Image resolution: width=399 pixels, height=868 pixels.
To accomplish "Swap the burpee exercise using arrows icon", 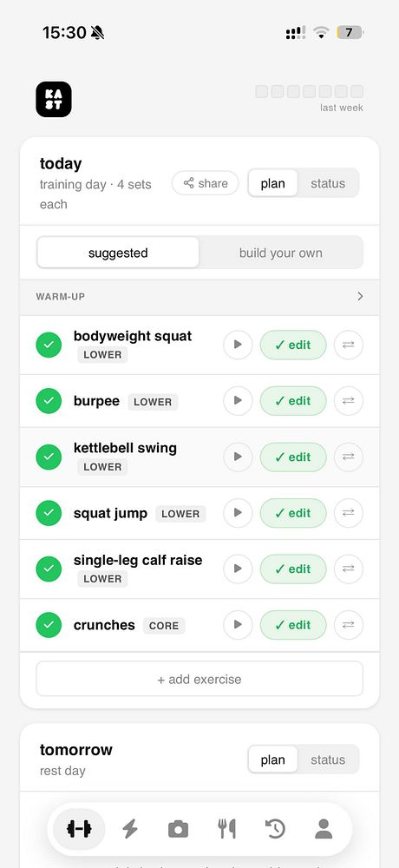I will (349, 401).
